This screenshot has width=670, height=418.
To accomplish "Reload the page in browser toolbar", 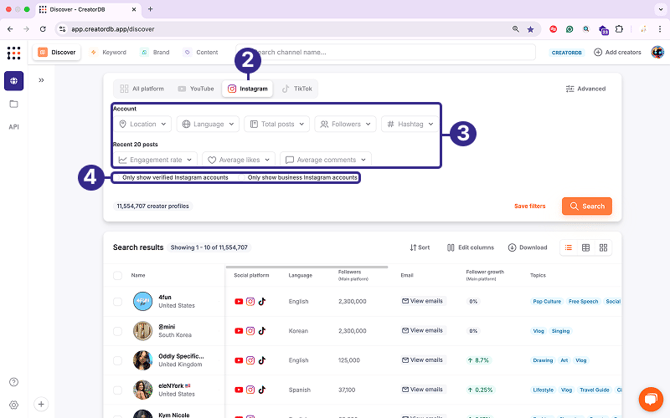I will tap(43, 29).
